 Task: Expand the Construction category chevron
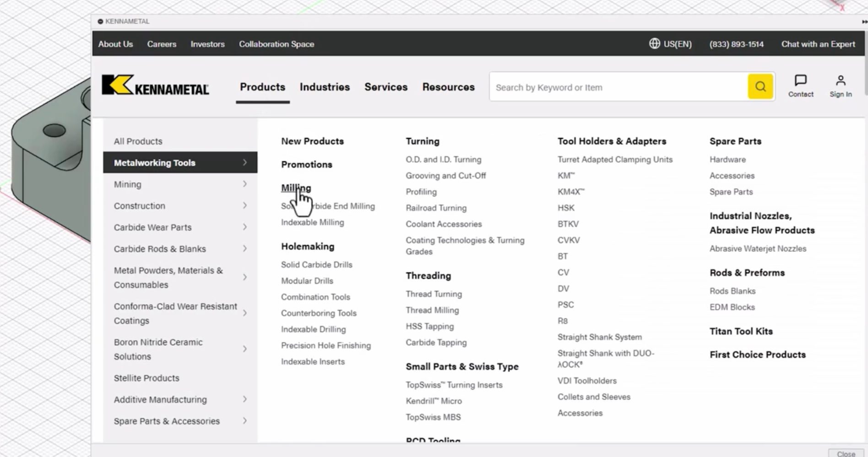(245, 205)
